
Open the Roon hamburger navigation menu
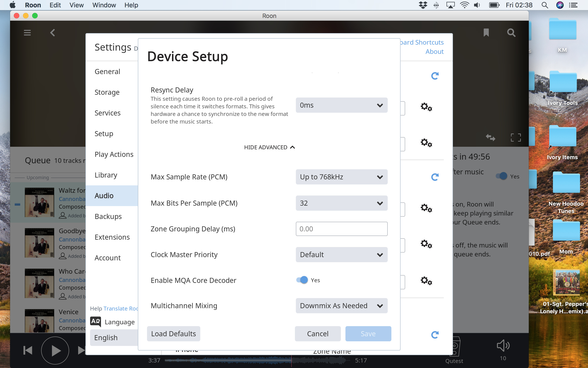(x=27, y=33)
